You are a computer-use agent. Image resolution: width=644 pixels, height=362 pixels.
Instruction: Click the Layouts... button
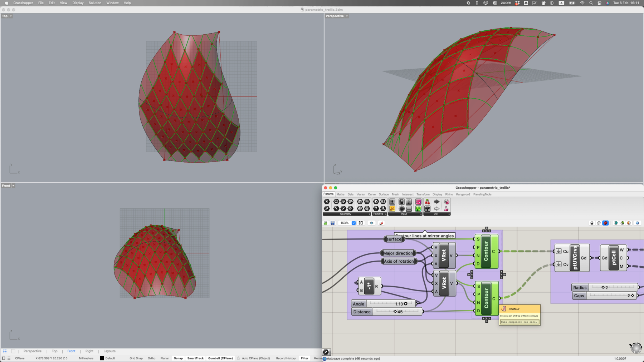point(111,351)
